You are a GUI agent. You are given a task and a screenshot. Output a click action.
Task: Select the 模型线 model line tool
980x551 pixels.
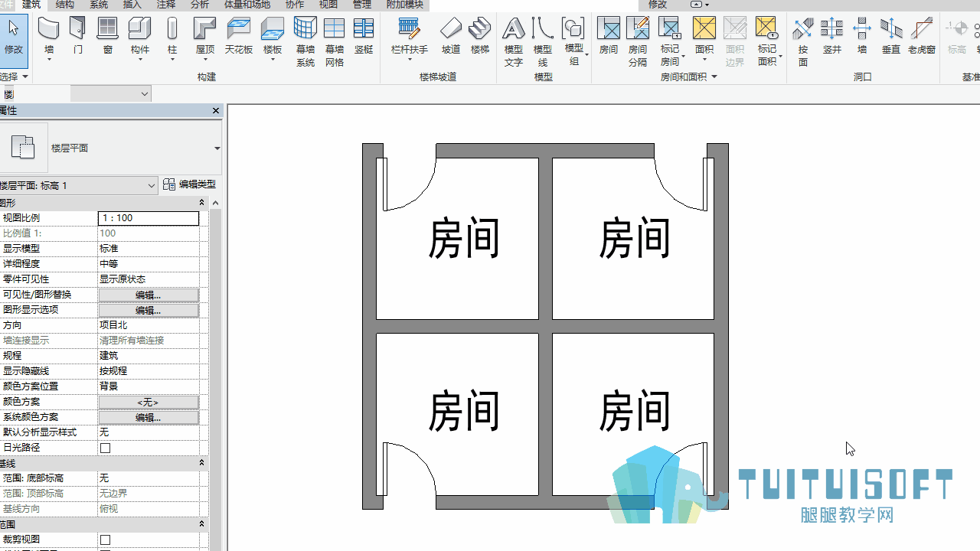tap(543, 42)
